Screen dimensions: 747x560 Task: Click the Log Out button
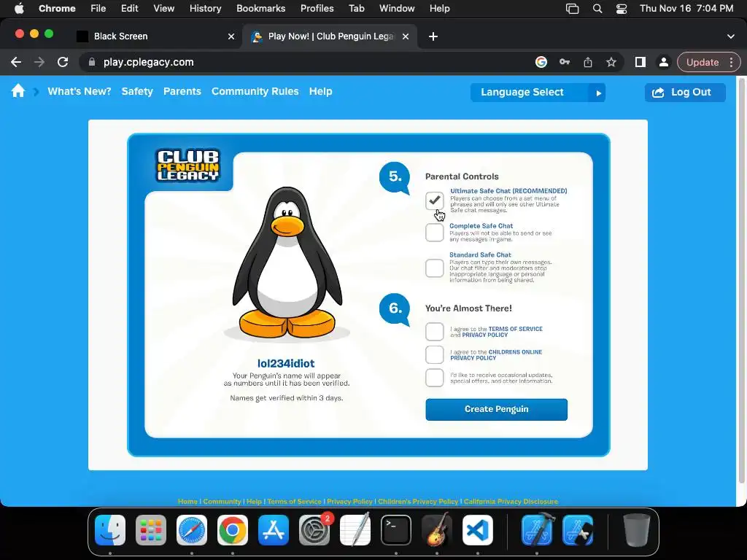(x=685, y=93)
